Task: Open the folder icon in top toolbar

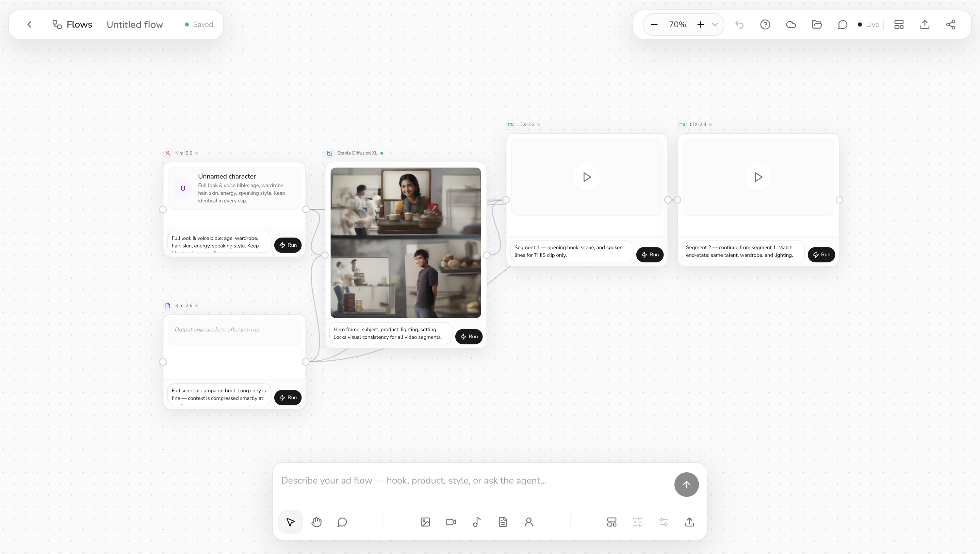Action: 817,25
